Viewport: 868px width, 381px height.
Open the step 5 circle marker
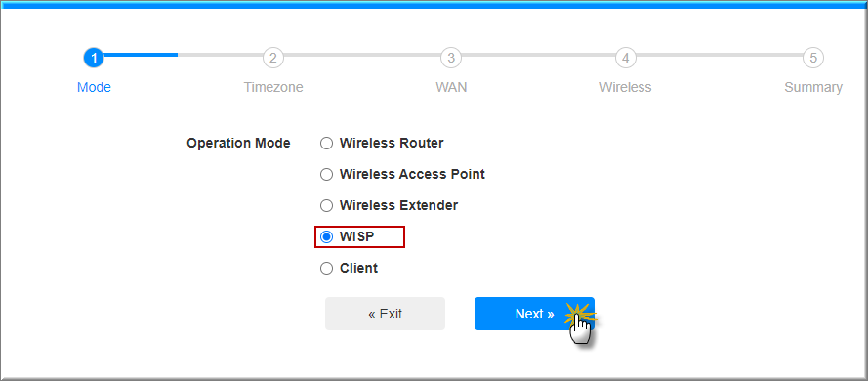[x=813, y=58]
